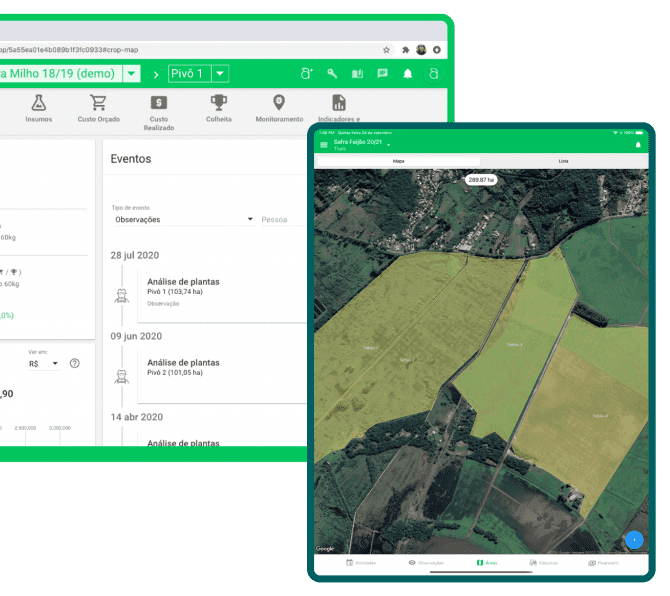
Task: Select the Colheita trophy icon
Action: pos(219,102)
